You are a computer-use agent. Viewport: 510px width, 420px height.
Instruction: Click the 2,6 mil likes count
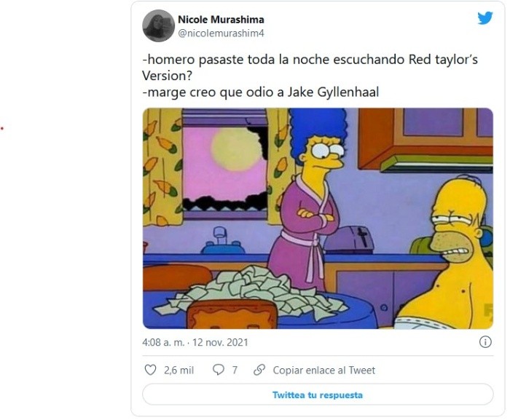[x=178, y=370]
